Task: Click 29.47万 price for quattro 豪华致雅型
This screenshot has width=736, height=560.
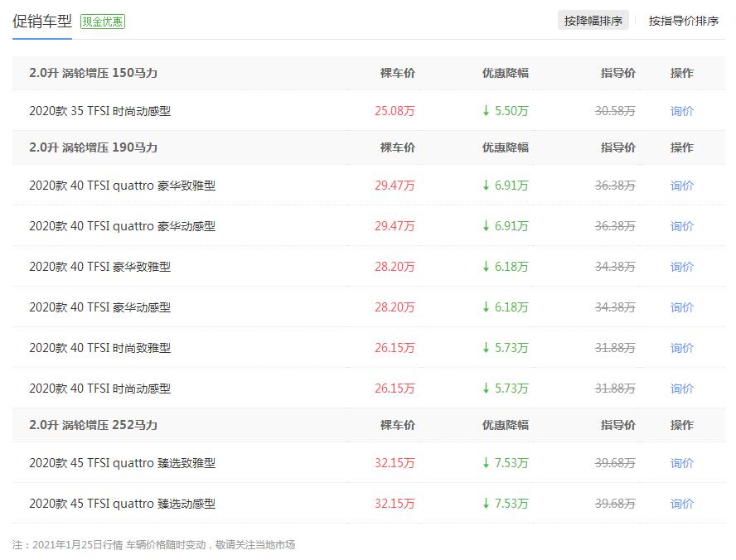Action: (395, 186)
